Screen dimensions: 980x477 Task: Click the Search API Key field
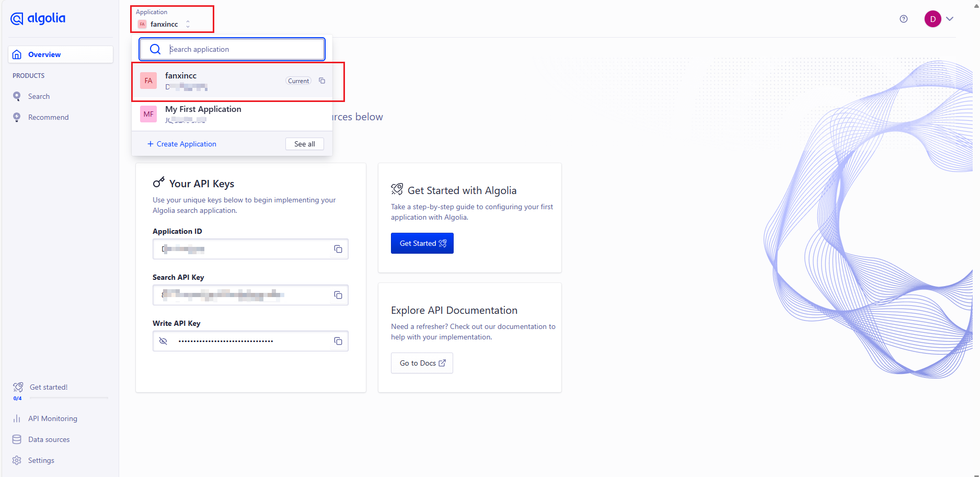point(250,295)
